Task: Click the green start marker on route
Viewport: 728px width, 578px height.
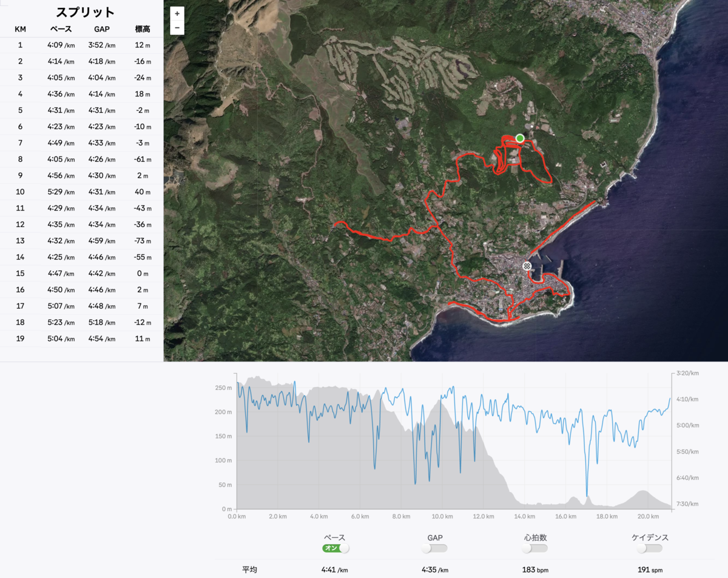Action: point(520,138)
